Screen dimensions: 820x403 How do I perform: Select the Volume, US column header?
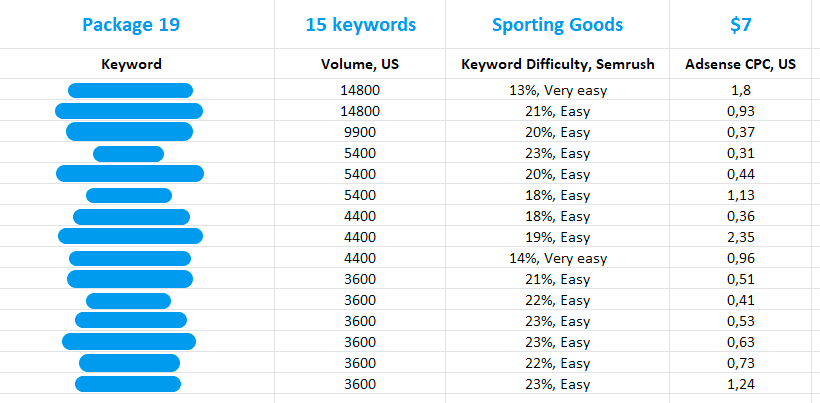click(x=360, y=65)
